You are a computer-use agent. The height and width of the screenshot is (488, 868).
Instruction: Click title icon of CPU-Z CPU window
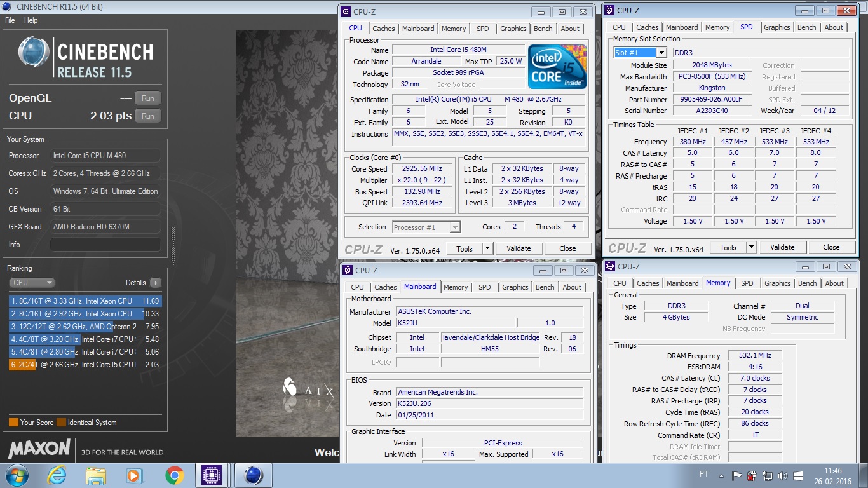[x=345, y=11]
